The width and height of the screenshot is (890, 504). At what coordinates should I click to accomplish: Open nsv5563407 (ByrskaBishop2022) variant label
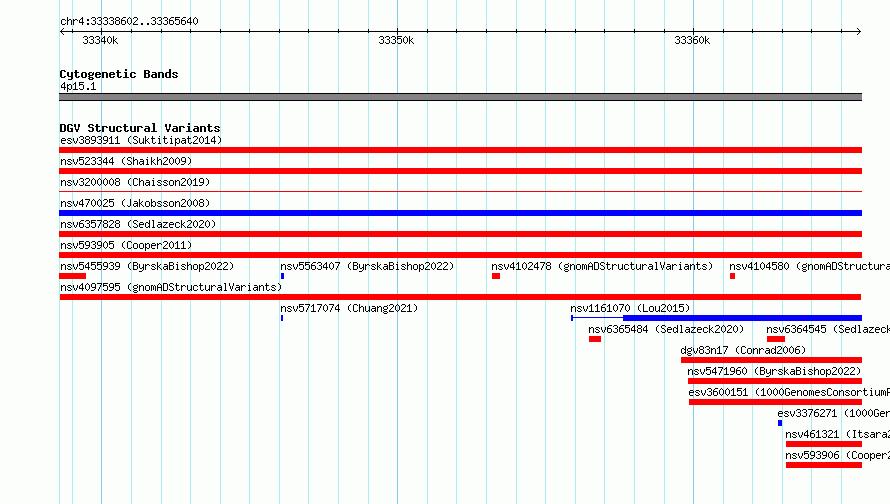(x=367, y=266)
